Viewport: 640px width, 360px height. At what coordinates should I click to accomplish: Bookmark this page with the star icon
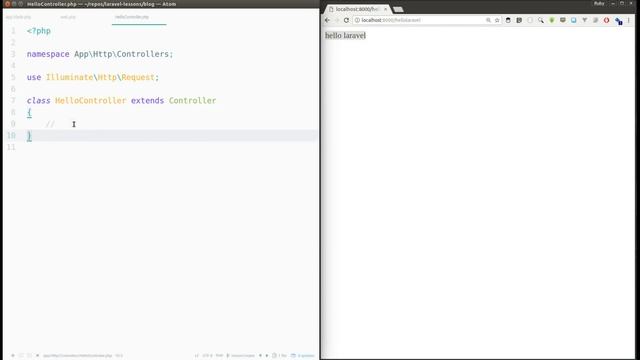(497, 20)
